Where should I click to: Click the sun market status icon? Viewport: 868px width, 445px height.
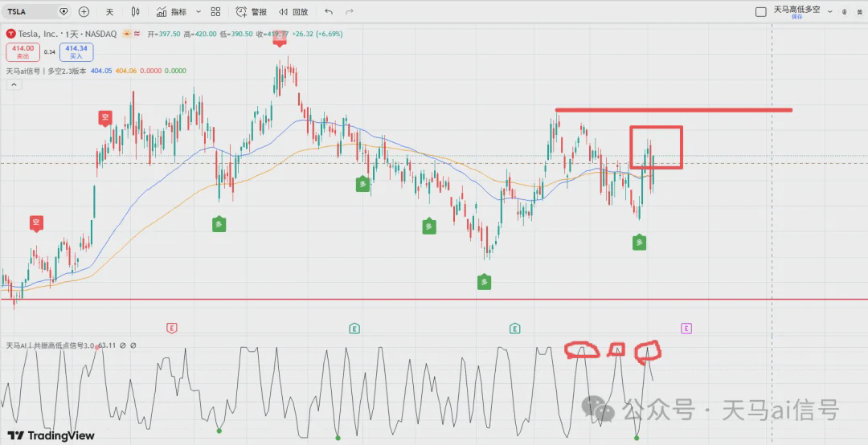pyautogui.click(x=127, y=34)
